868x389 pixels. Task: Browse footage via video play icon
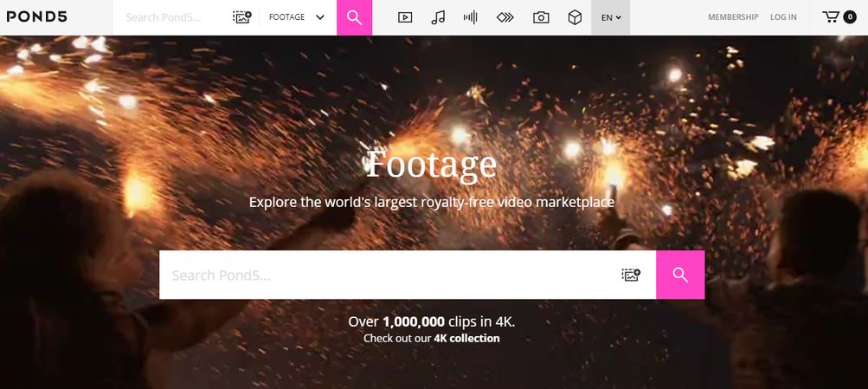(x=405, y=17)
